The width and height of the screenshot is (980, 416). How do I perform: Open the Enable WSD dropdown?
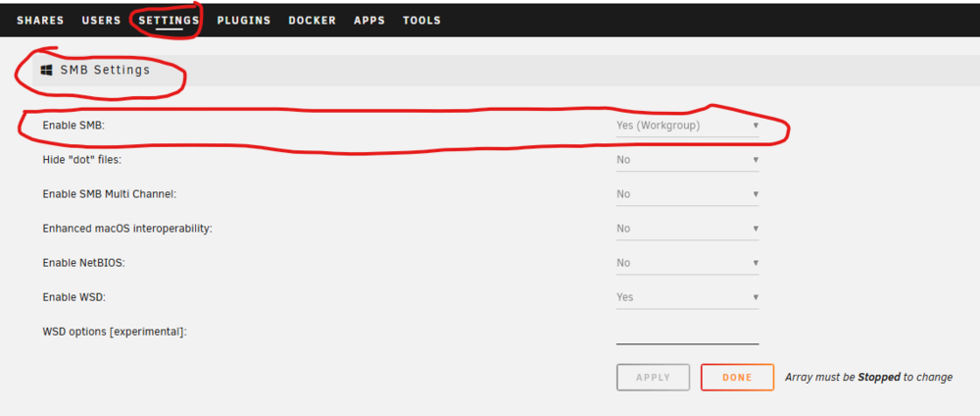tap(688, 297)
